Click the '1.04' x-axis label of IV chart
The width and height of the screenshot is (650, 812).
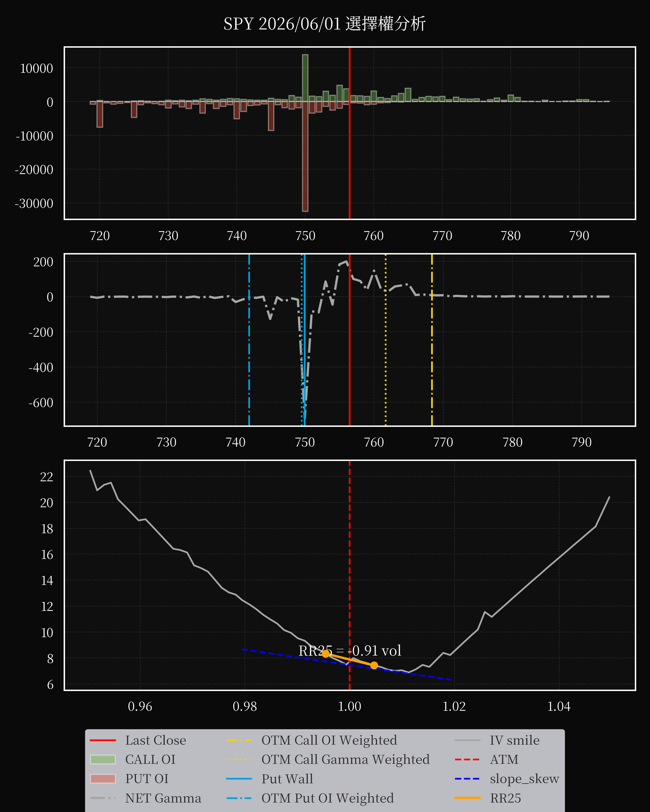pos(559,706)
